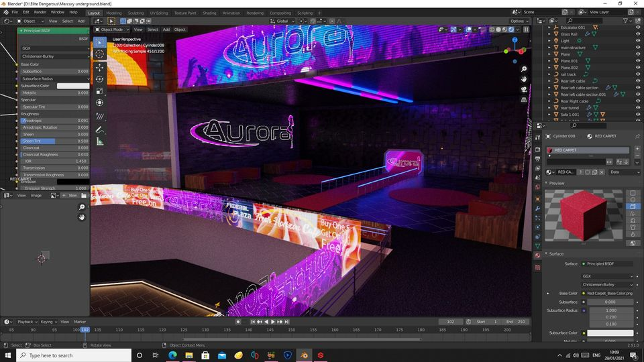644x362 pixels.
Task: Open the Object Data mesh properties tab
Action: tap(537, 245)
